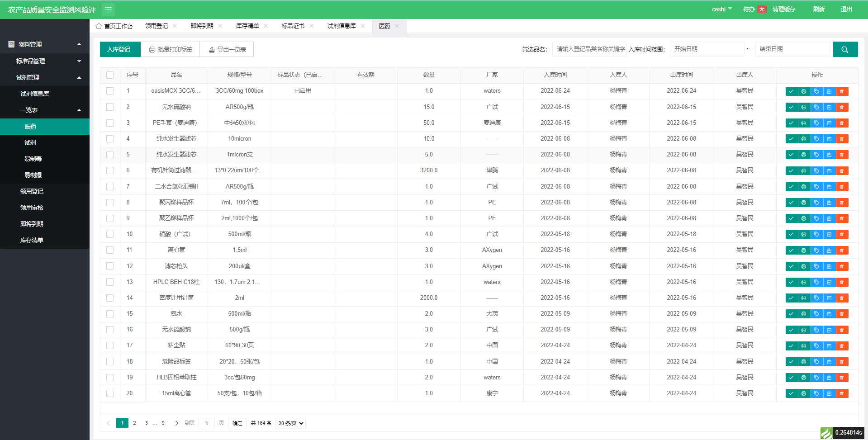Expand the 标准品管理 sidebar menu
Image resolution: width=868 pixels, height=440 pixels.
(x=45, y=61)
